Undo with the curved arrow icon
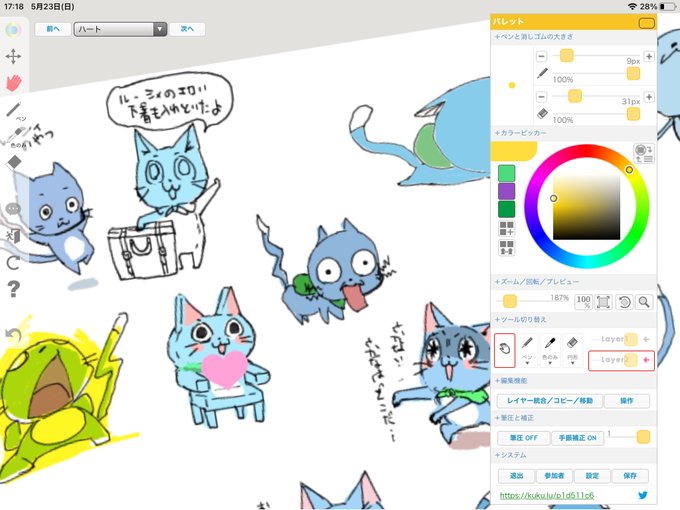The width and height of the screenshot is (680, 510). 13,335
